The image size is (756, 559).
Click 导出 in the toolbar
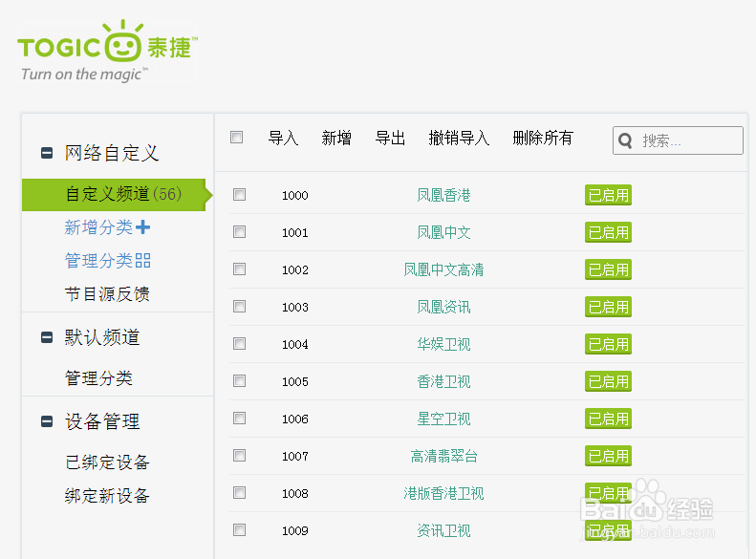[x=390, y=138]
